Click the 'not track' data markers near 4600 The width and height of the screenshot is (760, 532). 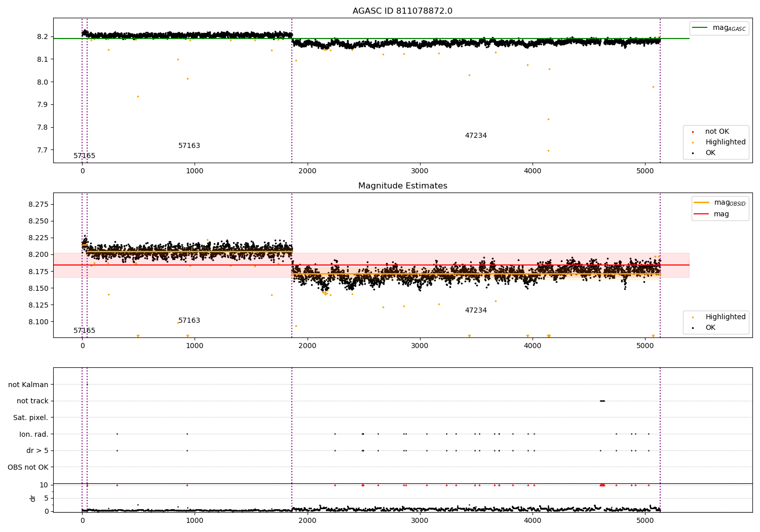[x=602, y=401]
